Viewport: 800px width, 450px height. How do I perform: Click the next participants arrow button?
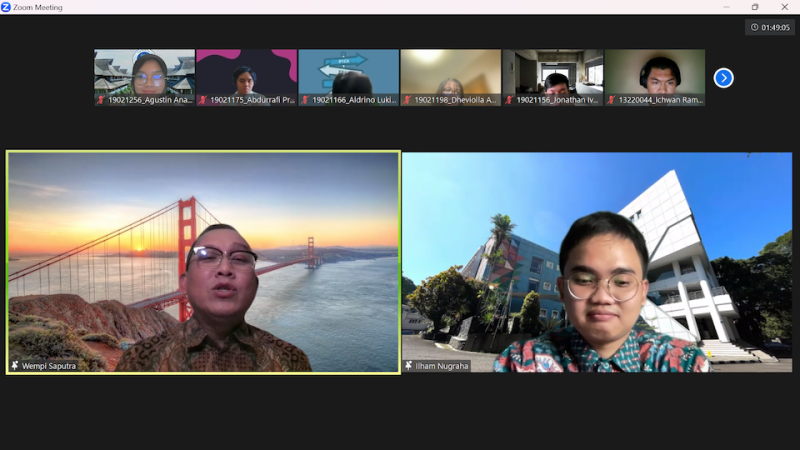pyautogui.click(x=723, y=78)
